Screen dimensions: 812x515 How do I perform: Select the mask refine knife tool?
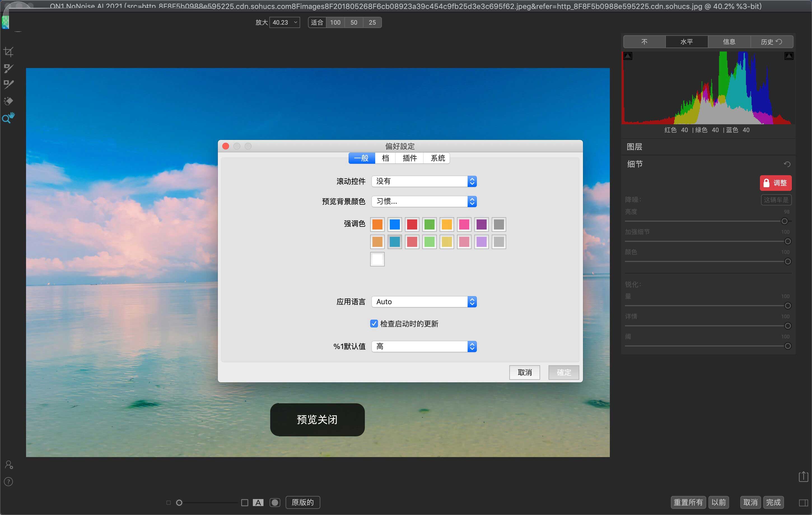pos(8,84)
